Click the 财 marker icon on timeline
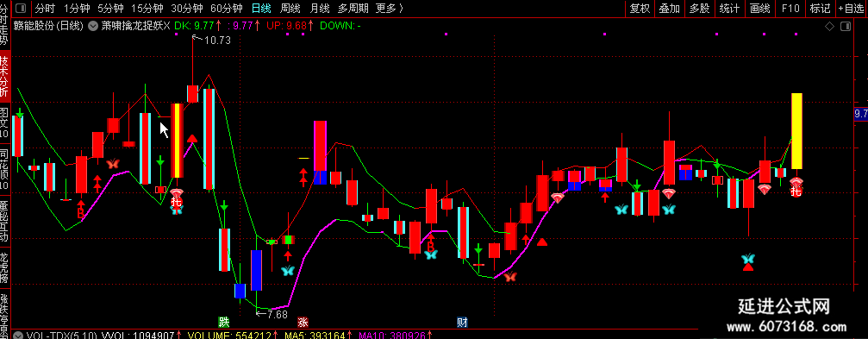The height and width of the screenshot is (339, 868). click(x=462, y=322)
